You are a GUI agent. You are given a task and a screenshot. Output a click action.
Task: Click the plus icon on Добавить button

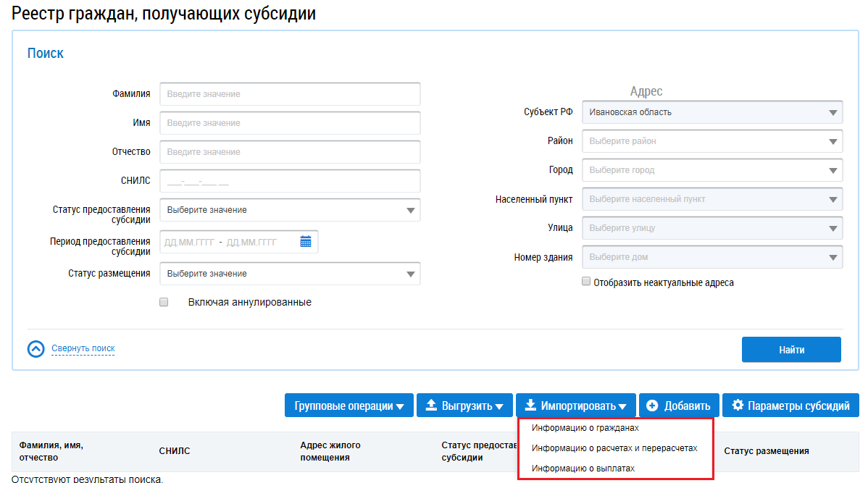point(652,406)
